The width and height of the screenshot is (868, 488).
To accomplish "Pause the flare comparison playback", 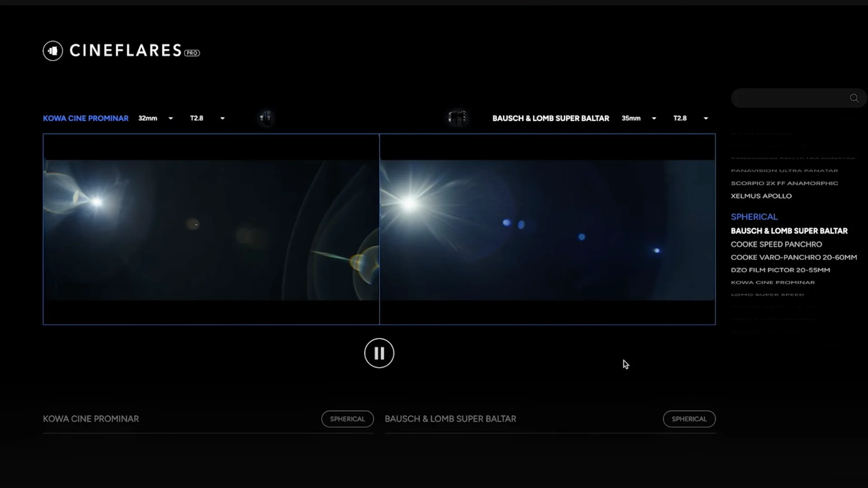I will pos(379,353).
